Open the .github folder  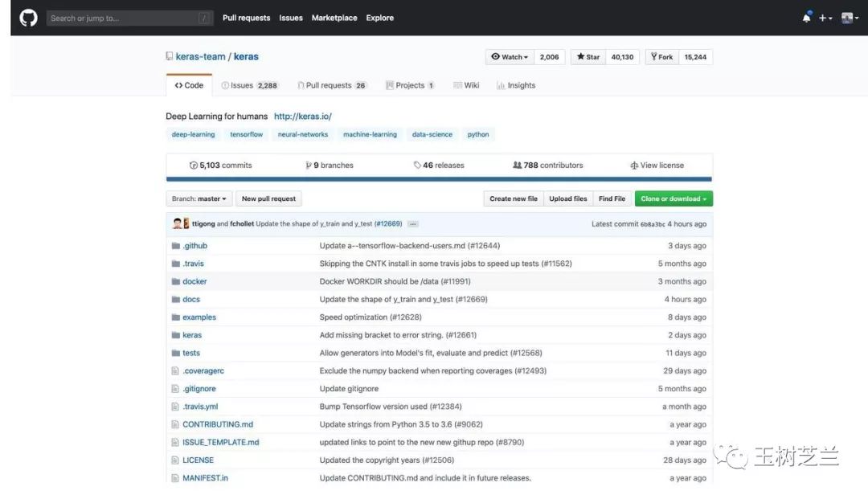(194, 246)
